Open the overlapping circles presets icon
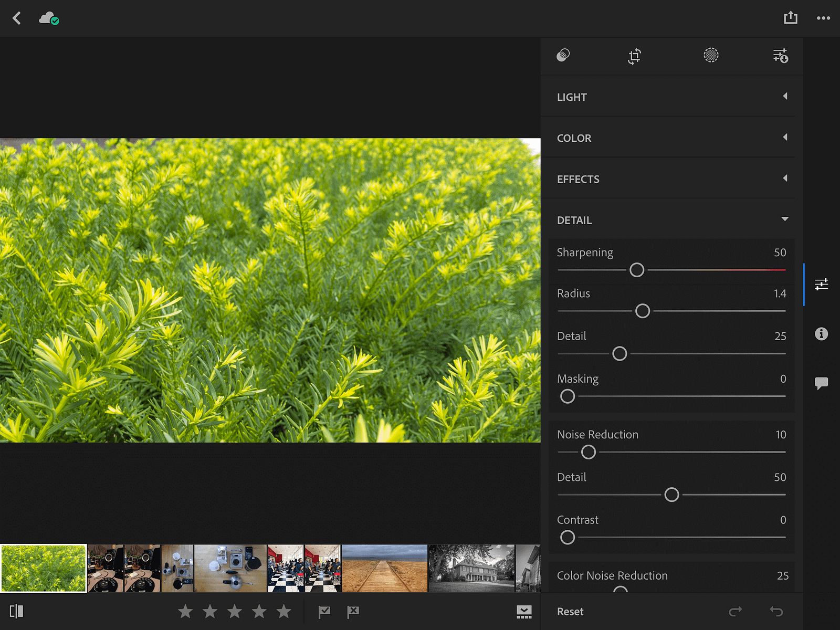The image size is (840, 630). coord(563,55)
